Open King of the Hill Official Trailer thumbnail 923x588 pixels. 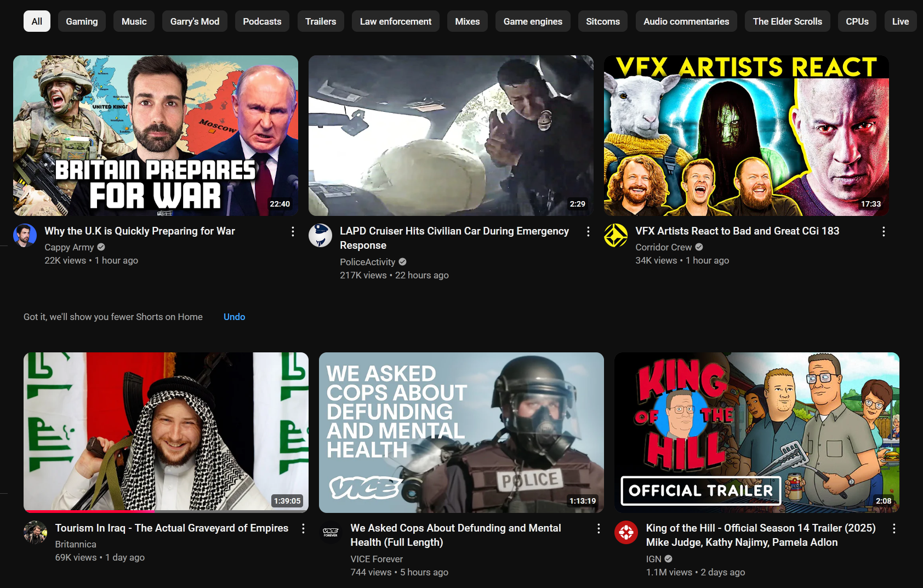pyautogui.click(x=757, y=432)
